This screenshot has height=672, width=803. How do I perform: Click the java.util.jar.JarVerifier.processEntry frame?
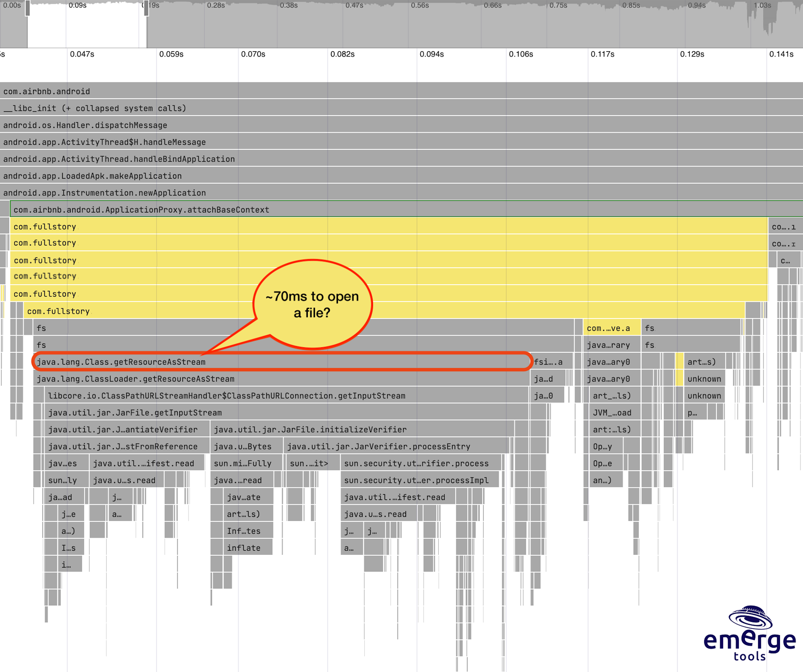(x=377, y=446)
